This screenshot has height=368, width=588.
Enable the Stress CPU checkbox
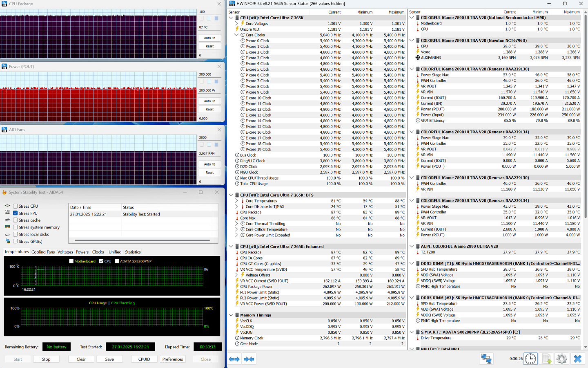tap(15, 206)
